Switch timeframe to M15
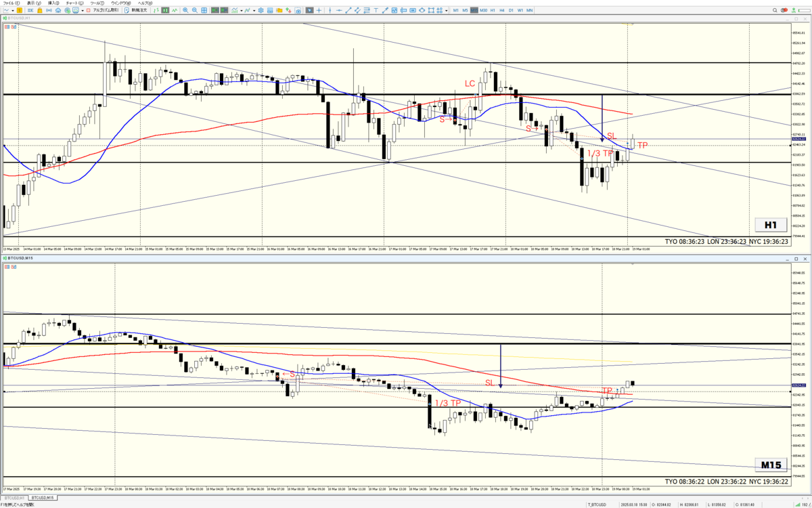Image resolution: width=812 pixels, height=508 pixels. coord(474,10)
